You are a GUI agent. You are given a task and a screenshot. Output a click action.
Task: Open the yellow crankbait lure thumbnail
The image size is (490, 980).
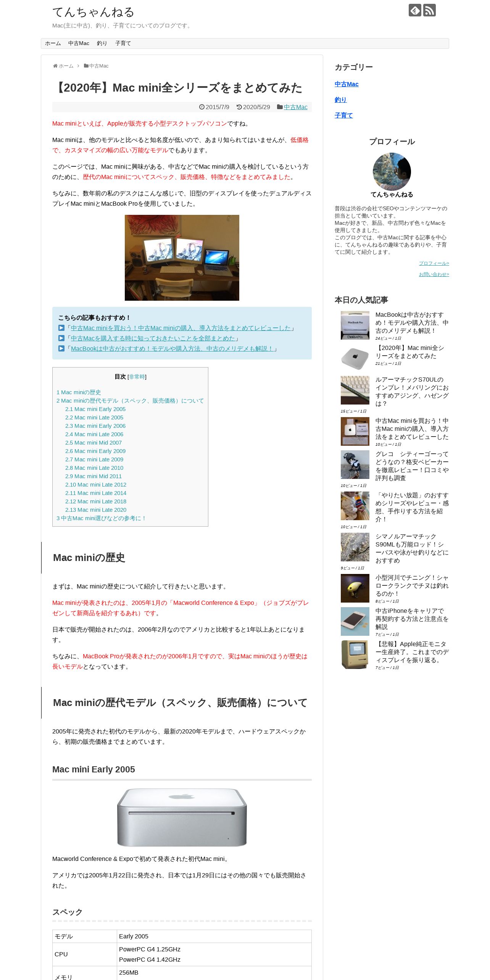tap(355, 588)
